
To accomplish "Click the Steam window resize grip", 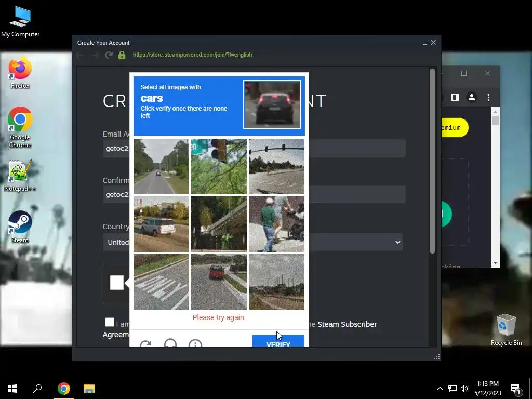I will coord(437,356).
